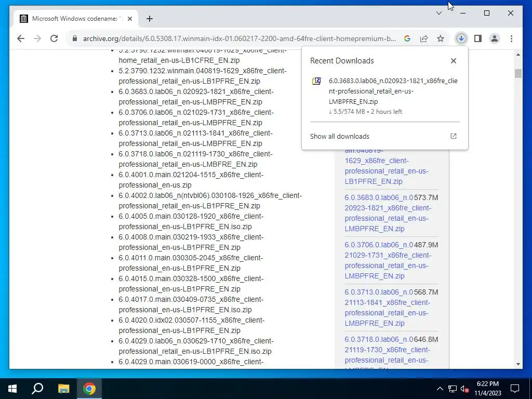The height and width of the screenshot is (399, 532).
Task: Click the downloading zip file icon
Action: [x=316, y=81]
